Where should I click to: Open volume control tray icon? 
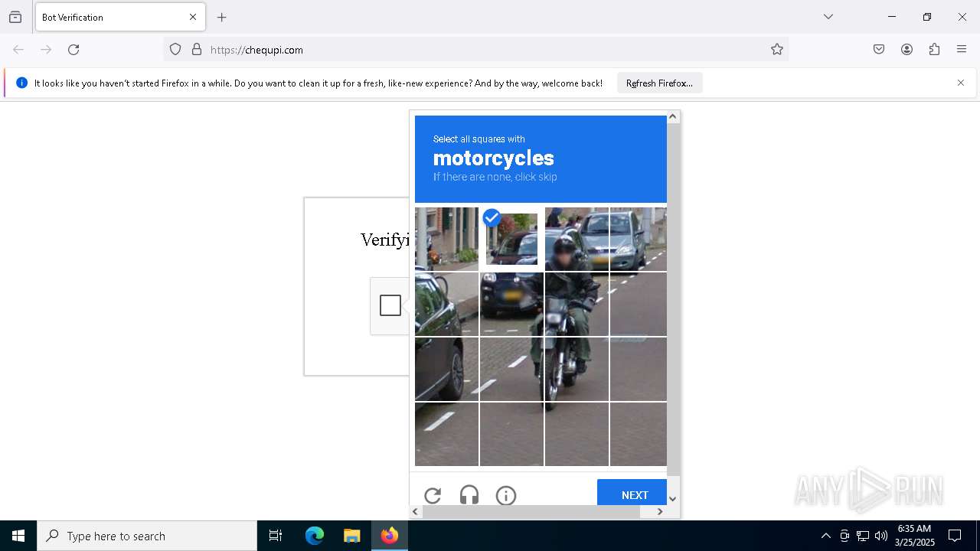pyautogui.click(x=881, y=536)
